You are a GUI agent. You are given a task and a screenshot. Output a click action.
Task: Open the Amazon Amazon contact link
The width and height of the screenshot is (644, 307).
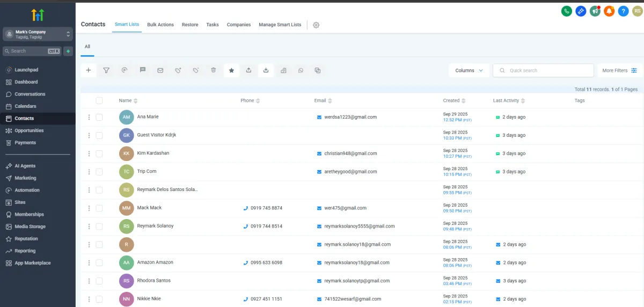[155, 262]
